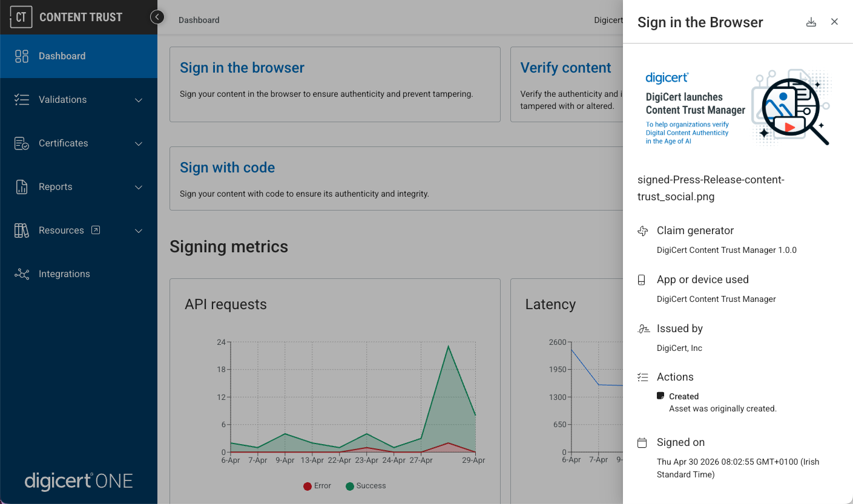Toggle the Success series in chart legend

(365, 486)
